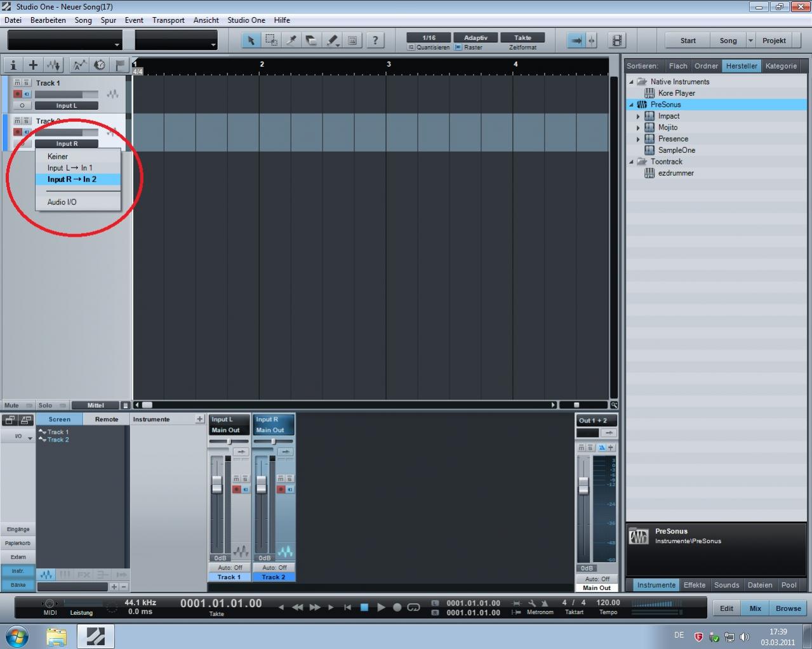Click the fast forward button in transport
812x649 pixels.
point(315,607)
